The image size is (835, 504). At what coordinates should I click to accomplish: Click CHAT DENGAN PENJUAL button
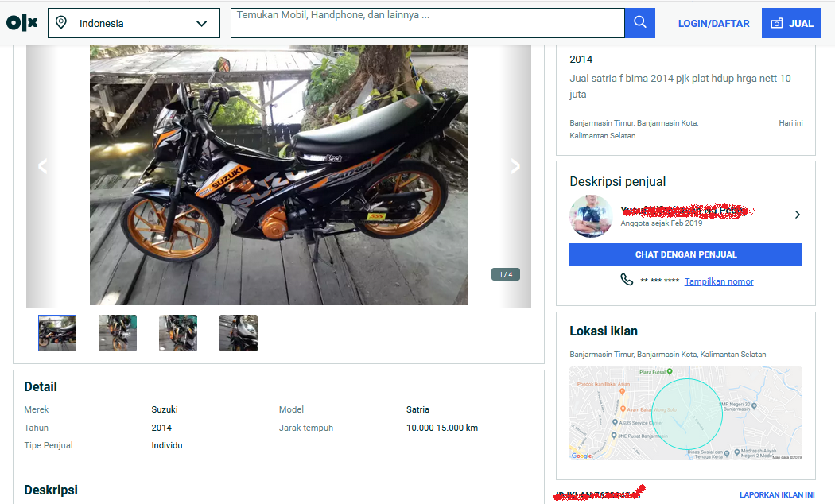click(685, 254)
